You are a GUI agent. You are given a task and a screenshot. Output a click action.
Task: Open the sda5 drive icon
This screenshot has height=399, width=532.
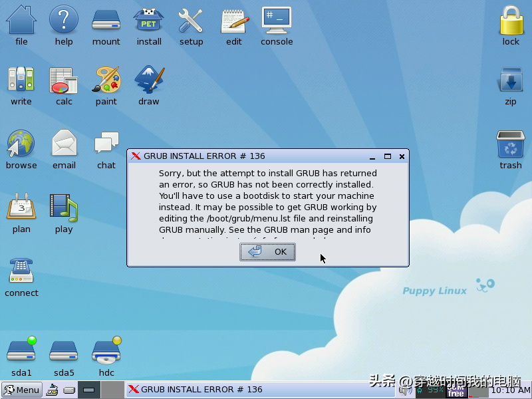[63, 351]
